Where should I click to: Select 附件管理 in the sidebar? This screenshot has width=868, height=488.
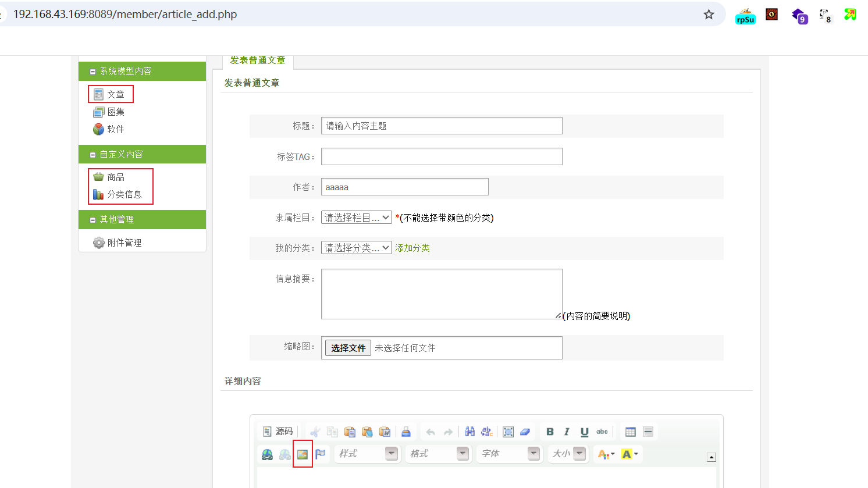point(124,243)
